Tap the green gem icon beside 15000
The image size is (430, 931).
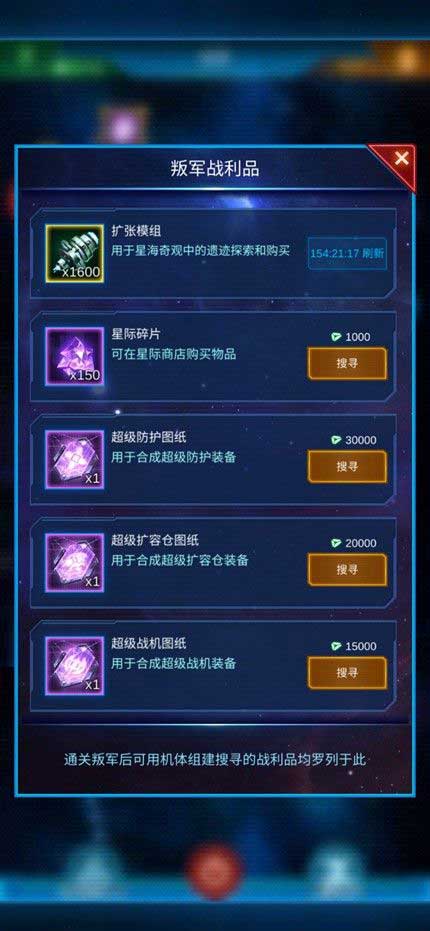(336, 646)
